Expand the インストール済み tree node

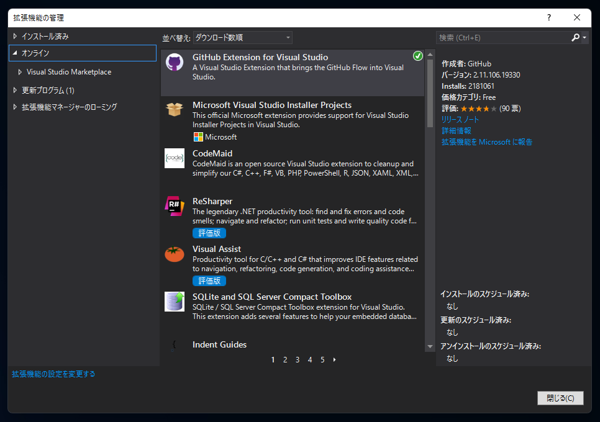[x=15, y=36]
